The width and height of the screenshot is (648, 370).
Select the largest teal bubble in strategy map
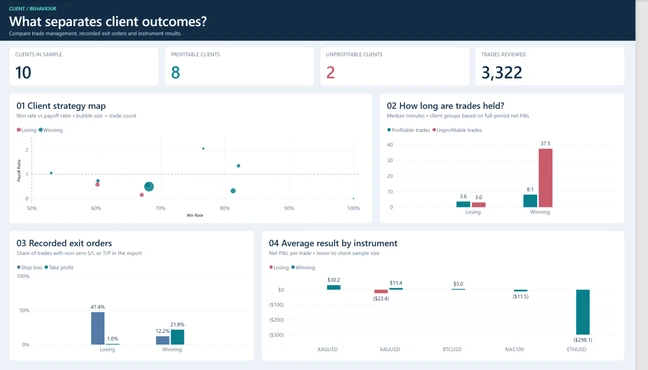point(149,186)
